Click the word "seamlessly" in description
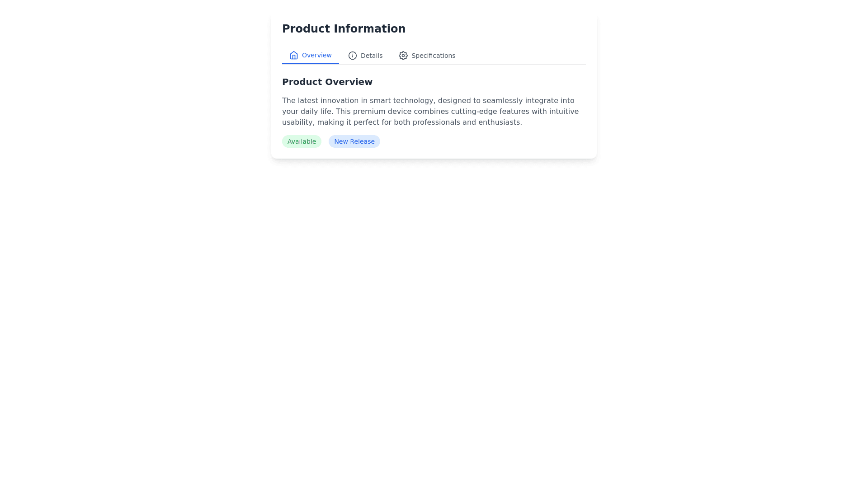Image resolution: width=868 pixels, height=488 pixels. (x=502, y=101)
